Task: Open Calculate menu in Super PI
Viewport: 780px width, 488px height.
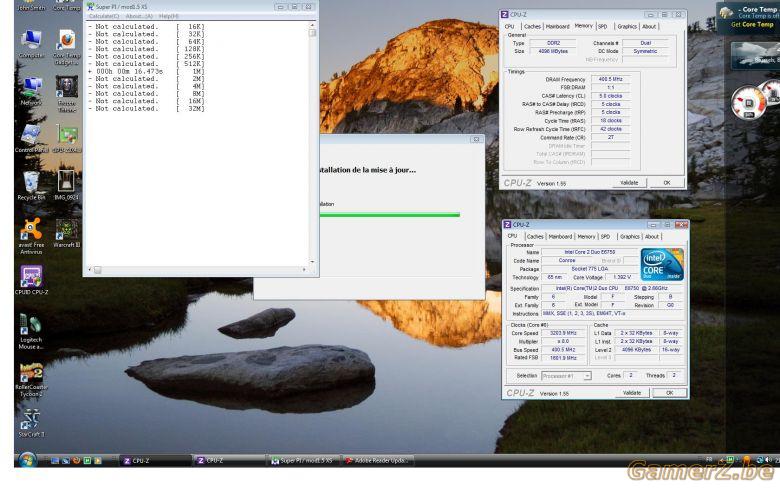Action: [103, 16]
